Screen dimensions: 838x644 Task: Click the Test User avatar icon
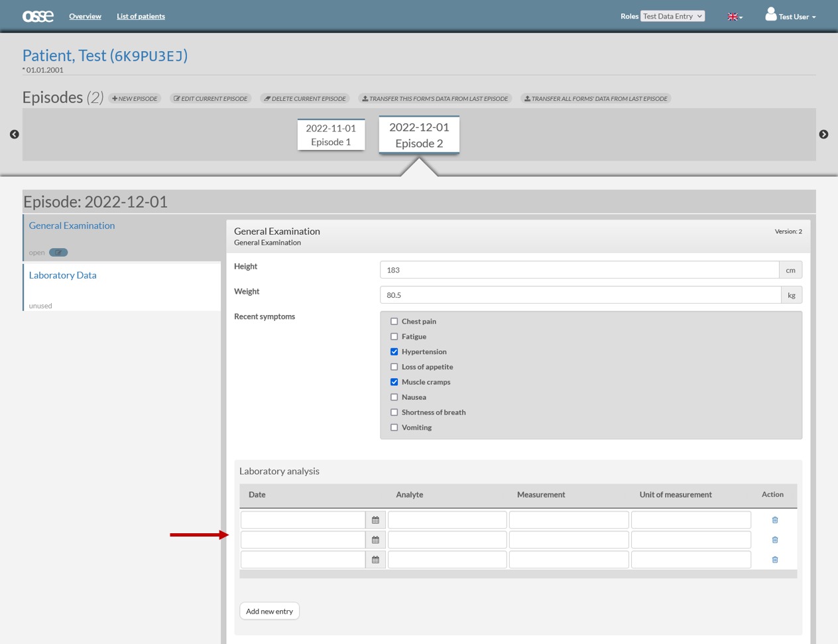[x=770, y=14]
